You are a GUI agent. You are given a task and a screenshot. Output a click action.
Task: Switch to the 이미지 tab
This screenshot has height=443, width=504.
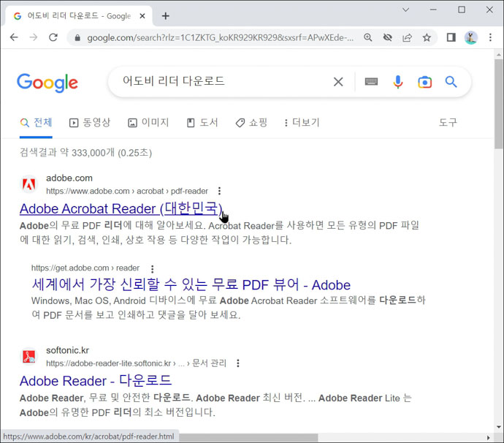point(148,123)
